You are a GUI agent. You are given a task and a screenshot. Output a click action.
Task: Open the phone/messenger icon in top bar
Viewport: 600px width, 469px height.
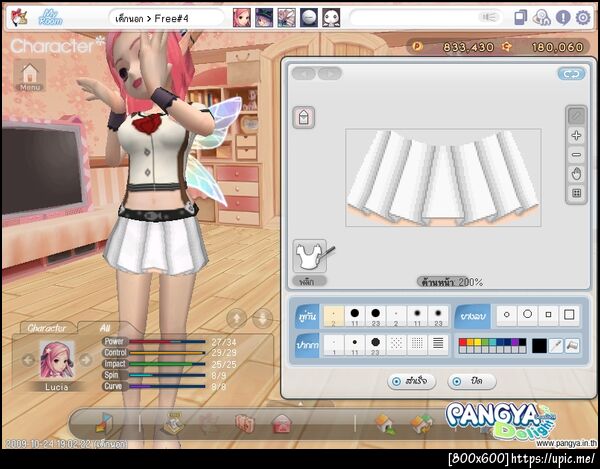[520, 18]
